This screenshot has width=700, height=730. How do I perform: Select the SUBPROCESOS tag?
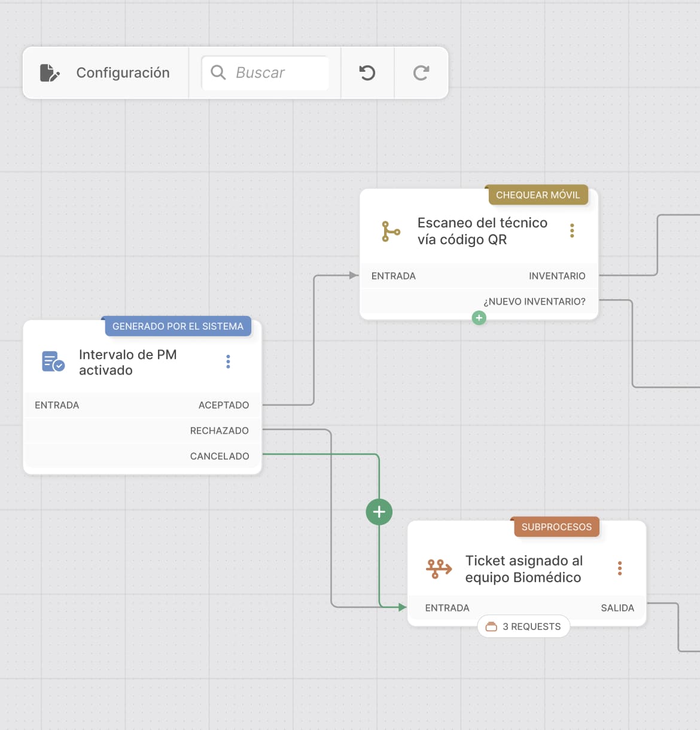(x=556, y=527)
